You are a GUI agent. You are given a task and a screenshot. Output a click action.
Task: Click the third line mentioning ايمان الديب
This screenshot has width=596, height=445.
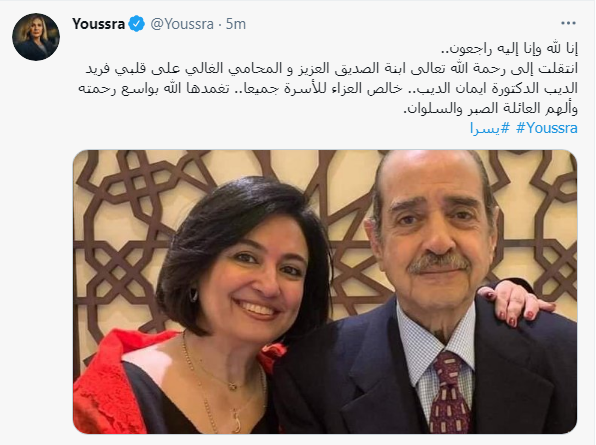328,88
